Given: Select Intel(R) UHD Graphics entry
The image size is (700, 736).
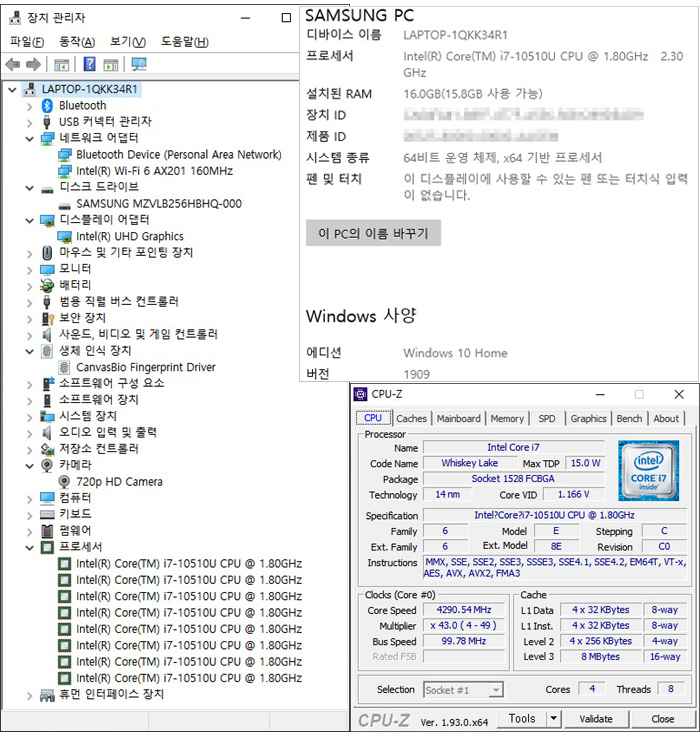Looking at the screenshot, I should click(130, 237).
